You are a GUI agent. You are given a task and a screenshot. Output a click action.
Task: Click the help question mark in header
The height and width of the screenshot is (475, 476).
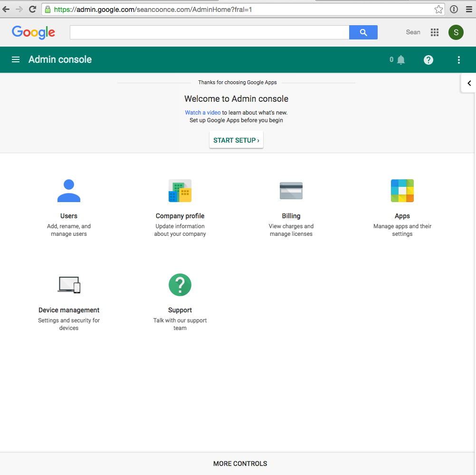(x=428, y=60)
